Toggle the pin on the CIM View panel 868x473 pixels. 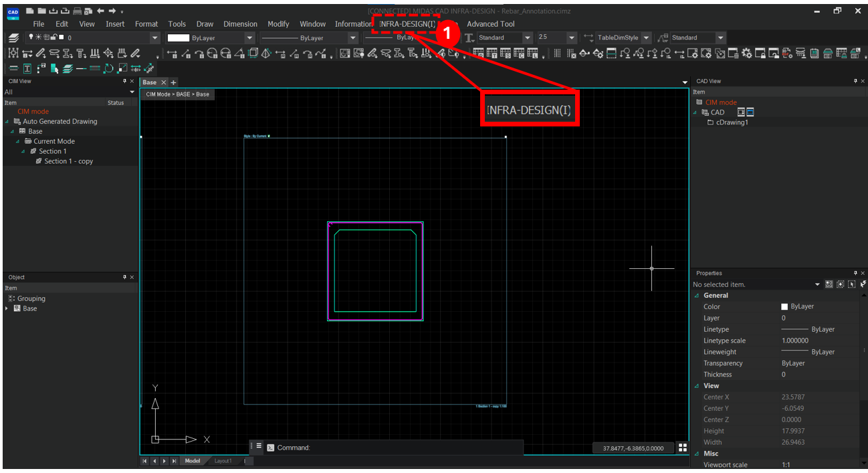[124, 81]
